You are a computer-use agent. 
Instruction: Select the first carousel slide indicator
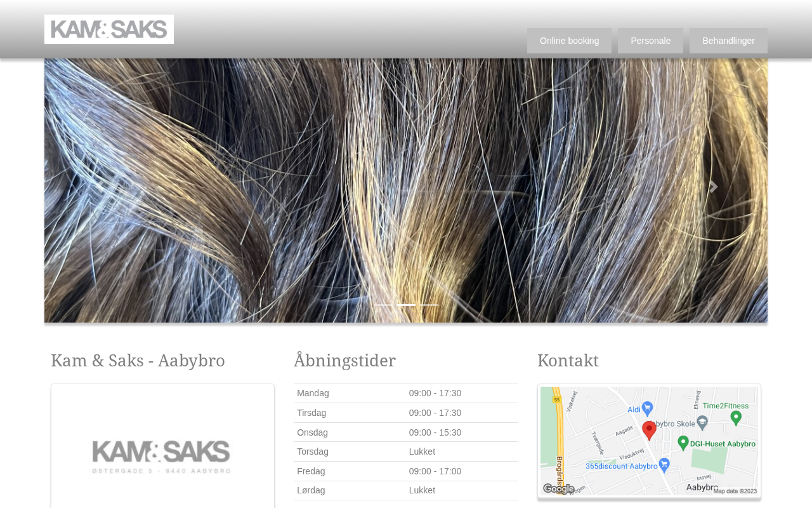click(x=383, y=305)
